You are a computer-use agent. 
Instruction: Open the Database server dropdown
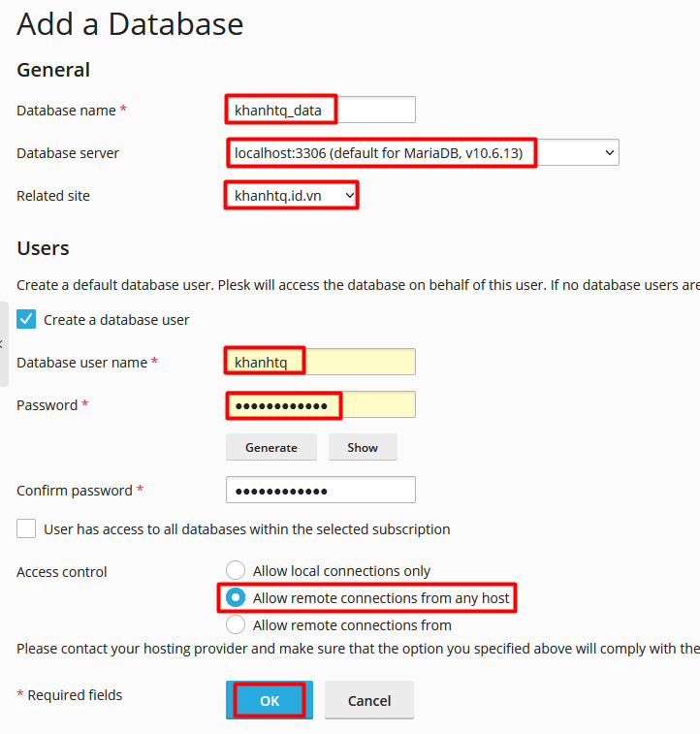point(423,152)
